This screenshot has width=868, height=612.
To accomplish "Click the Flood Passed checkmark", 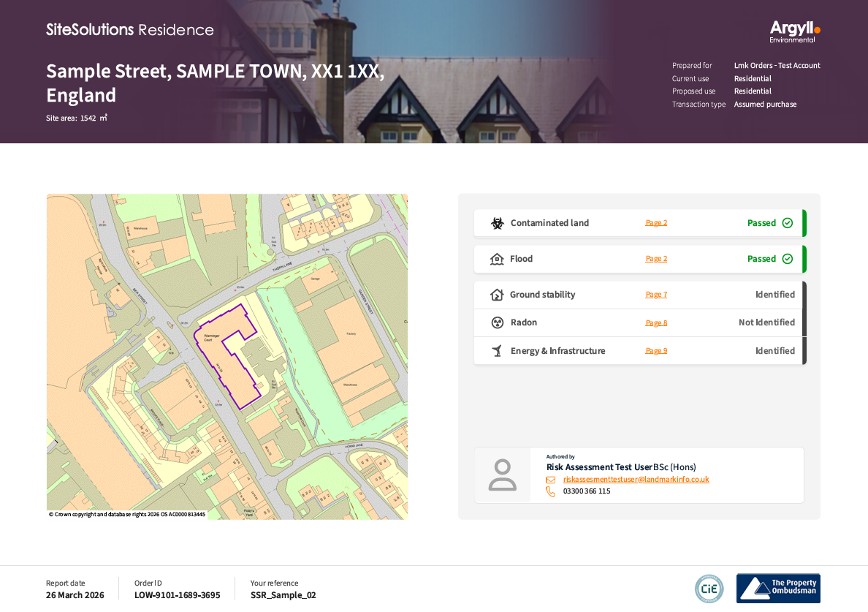I will (787, 259).
